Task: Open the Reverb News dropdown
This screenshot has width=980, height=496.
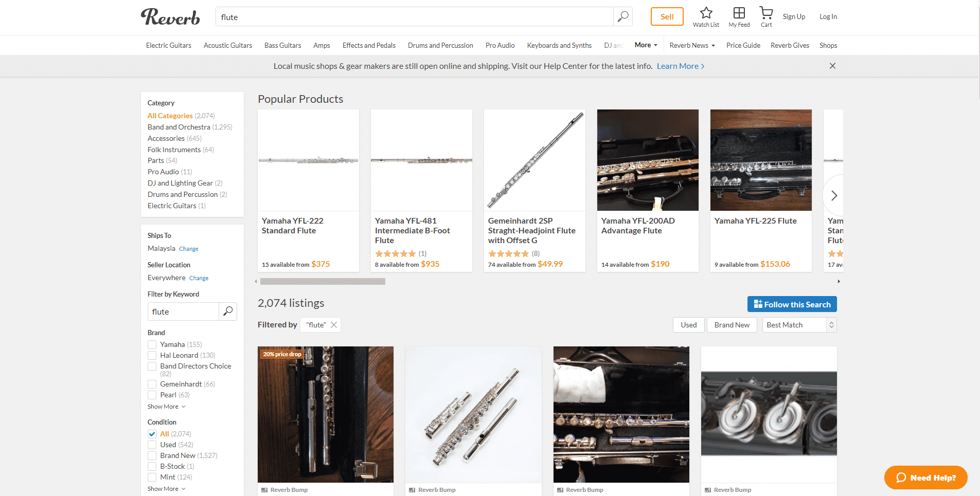Action: coord(692,45)
